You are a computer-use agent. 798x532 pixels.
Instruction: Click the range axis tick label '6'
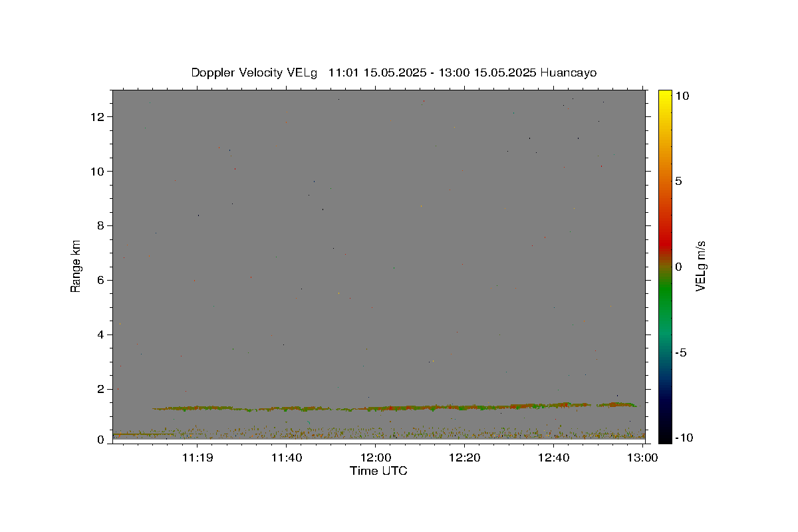[102, 281]
